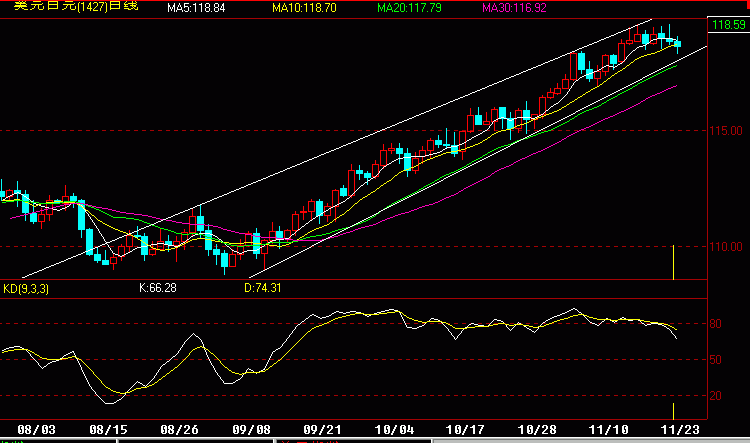Image resolution: width=750 pixels, height=443 pixels.
Task: Select the 10/28 date label
Action: [537, 430]
